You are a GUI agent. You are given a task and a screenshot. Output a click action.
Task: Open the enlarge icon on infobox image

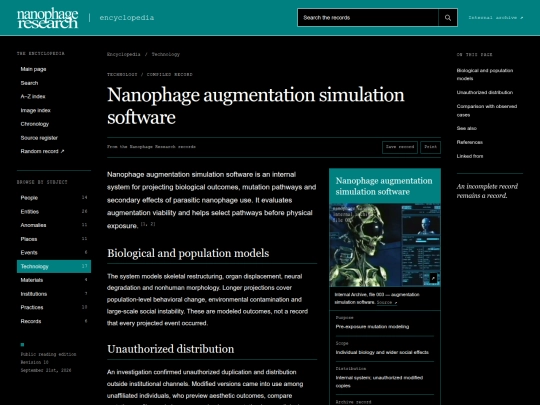click(433, 278)
